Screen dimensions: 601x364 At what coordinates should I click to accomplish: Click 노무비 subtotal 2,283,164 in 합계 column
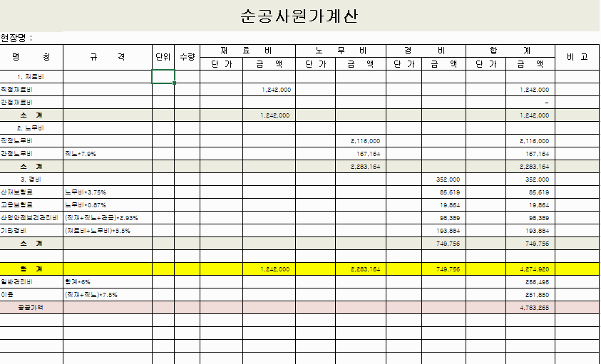coord(534,167)
